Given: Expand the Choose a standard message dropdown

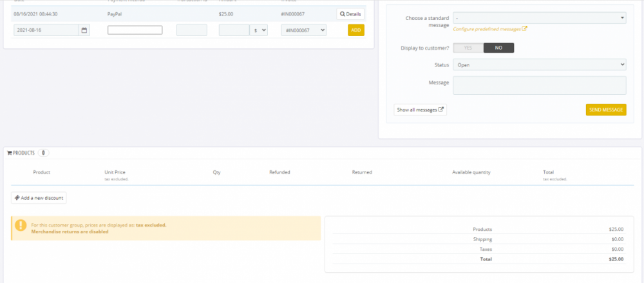Looking at the screenshot, I should click(539, 18).
